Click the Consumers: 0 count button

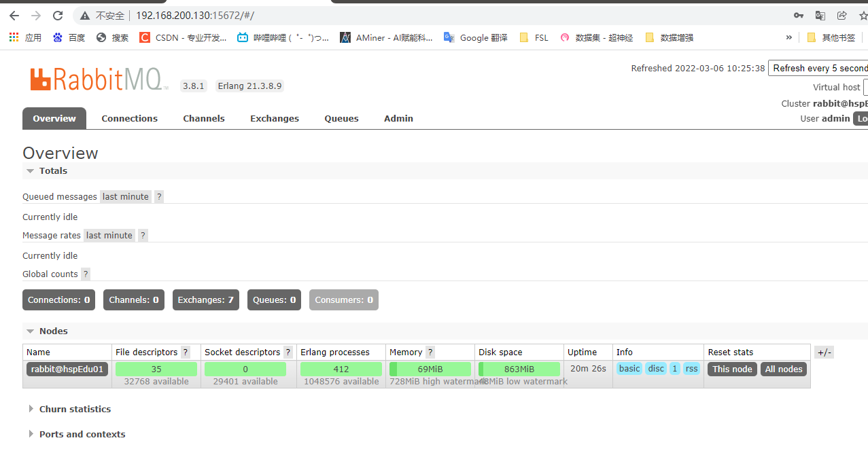pyautogui.click(x=344, y=300)
